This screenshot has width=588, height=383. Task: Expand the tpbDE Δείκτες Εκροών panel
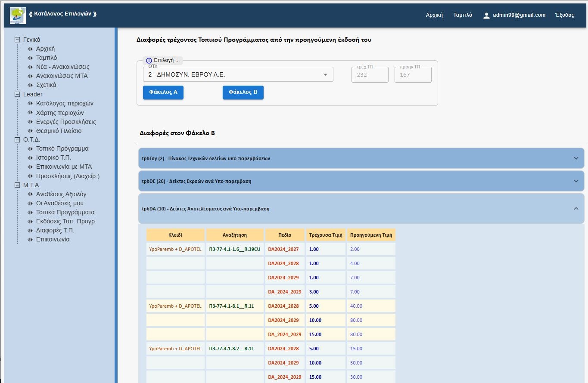(576, 181)
